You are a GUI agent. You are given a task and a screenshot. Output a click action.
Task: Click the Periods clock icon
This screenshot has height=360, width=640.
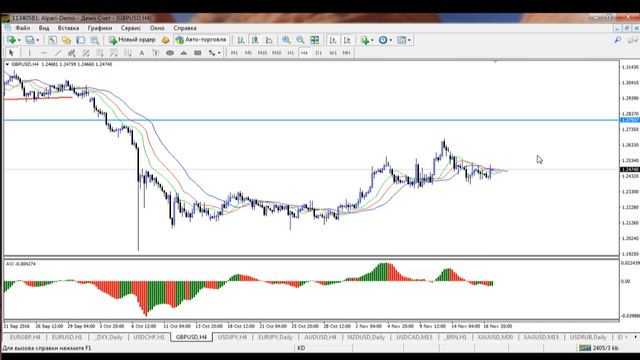tap(383, 40)
